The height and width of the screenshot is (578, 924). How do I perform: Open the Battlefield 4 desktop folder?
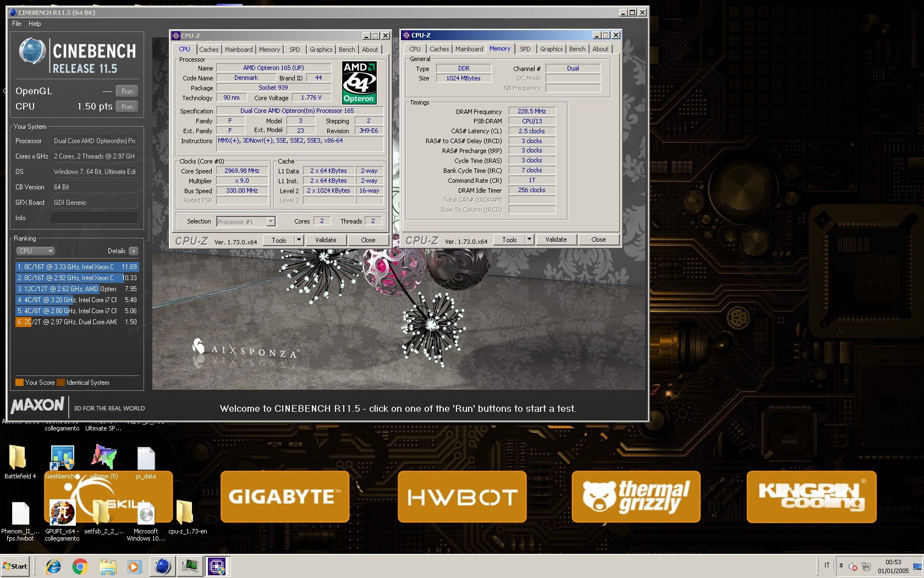click(x=18, y=457)
